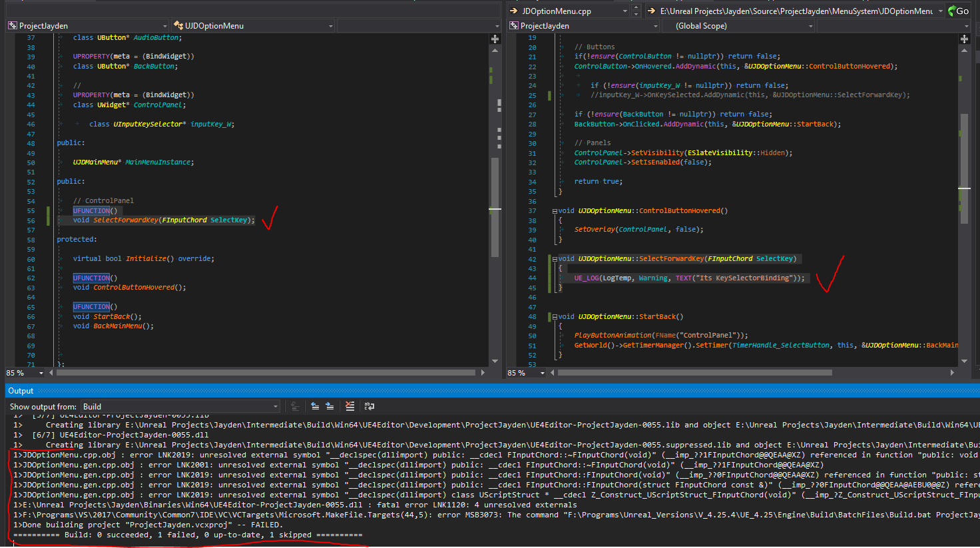Open the JDOptionMenu.cpp file dropdown
The width and height of the screenshot is (980, 548).
click(624, 11)
